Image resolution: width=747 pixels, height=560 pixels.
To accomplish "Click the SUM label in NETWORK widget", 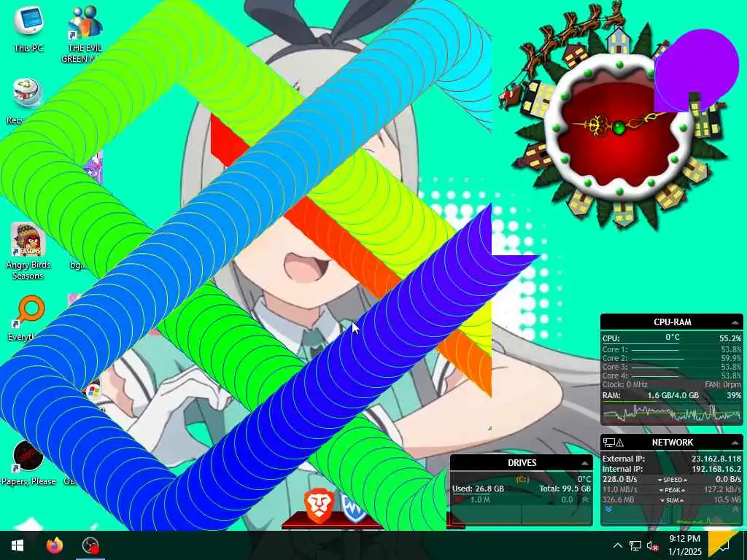I will [672, 500].
